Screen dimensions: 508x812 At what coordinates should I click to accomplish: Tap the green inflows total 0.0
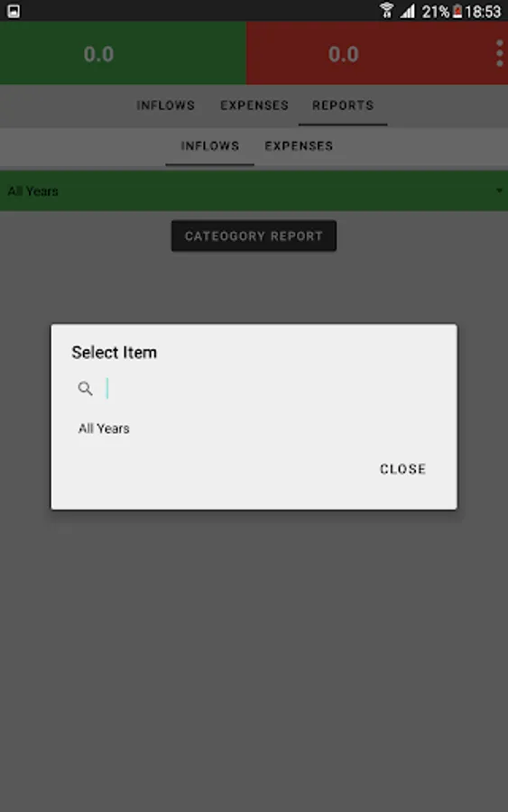(98, 54)
